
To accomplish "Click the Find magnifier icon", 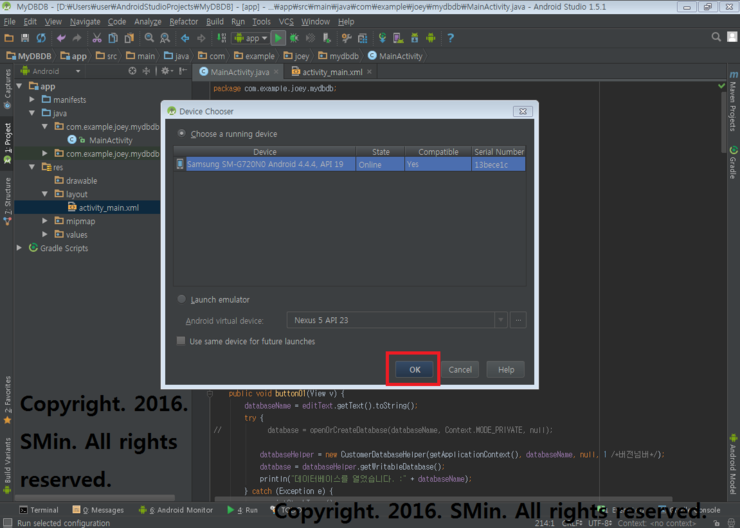I will [x=149, y=38].
